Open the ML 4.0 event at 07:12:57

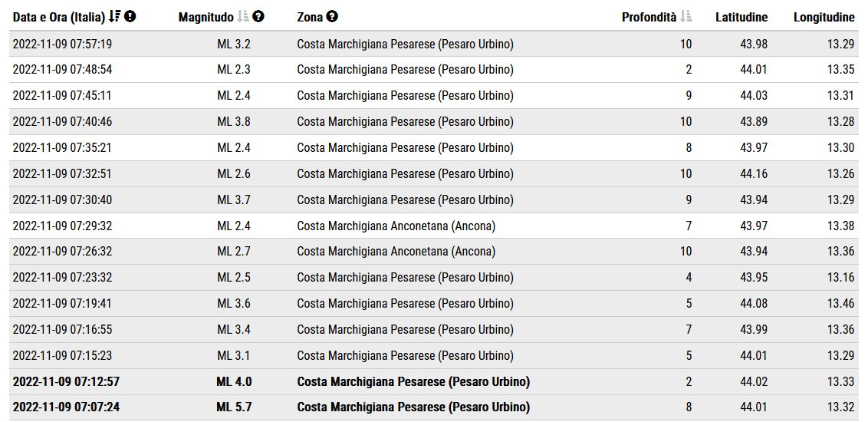434,382
